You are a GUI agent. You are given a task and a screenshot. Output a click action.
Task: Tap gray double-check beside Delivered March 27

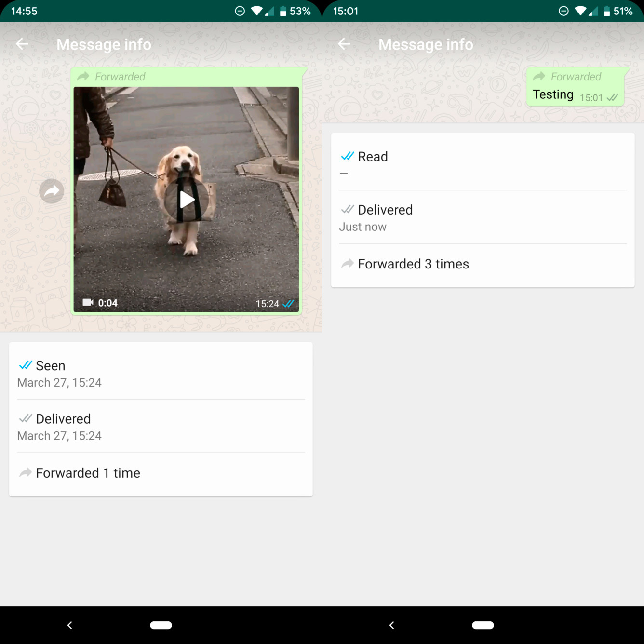(x=26, y=418)
